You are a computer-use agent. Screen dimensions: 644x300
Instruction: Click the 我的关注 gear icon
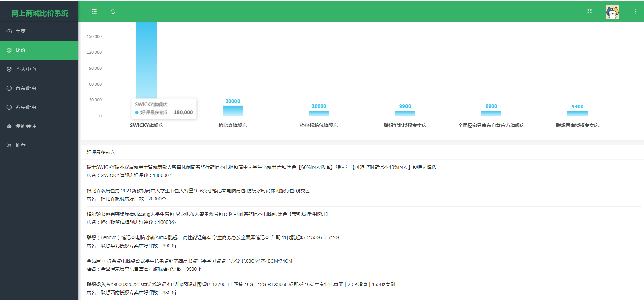9,126
